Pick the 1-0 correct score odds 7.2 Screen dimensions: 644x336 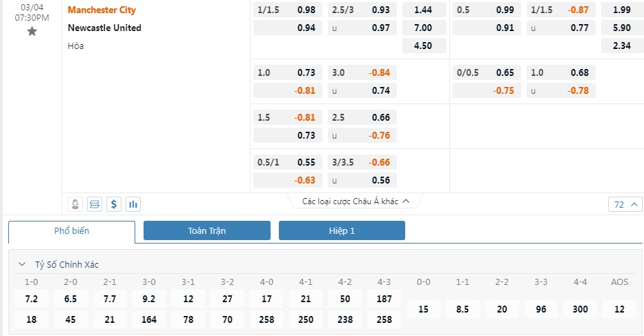point(32,299)
